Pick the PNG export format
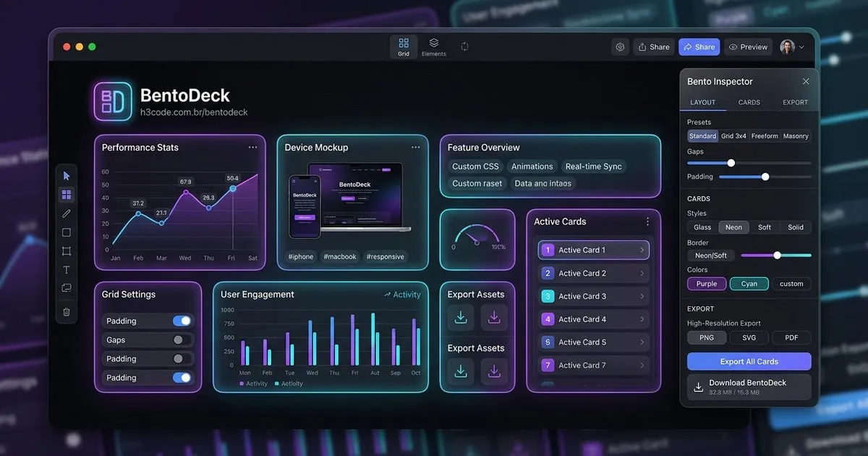 [707, 338]
